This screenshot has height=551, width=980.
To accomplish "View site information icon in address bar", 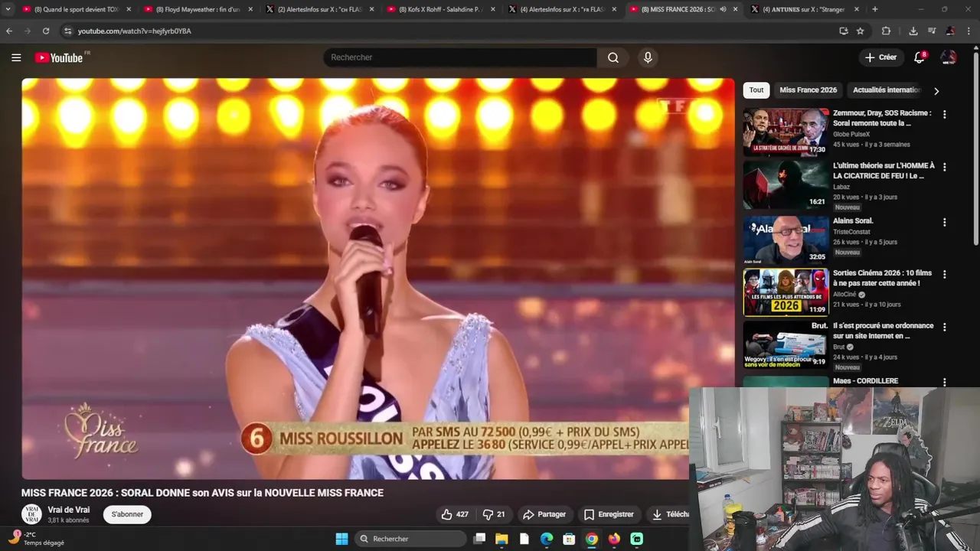I will pos(67,31).
